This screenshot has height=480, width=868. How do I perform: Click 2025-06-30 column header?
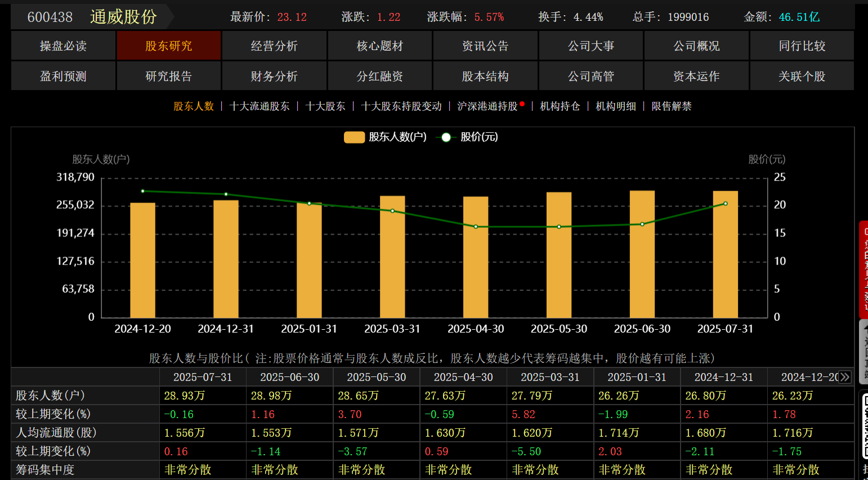tap(289, 377)
